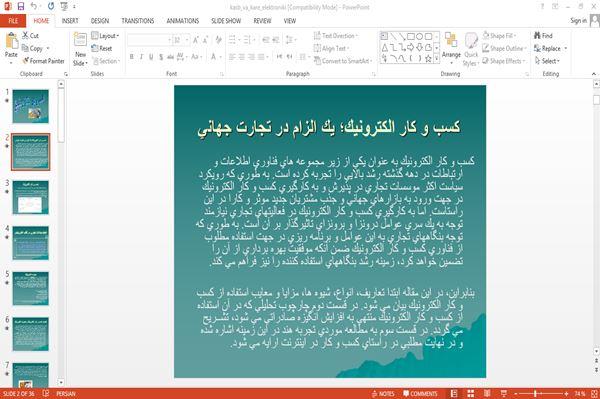Open the Select dropdown in Editing

547,61
